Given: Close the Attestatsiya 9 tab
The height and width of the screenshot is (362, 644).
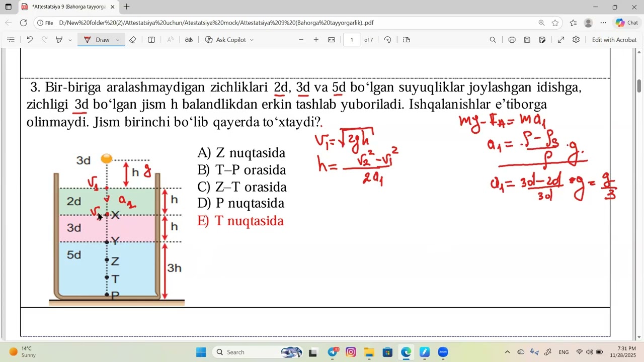Looking at the screenshot, I should (112, 7).
